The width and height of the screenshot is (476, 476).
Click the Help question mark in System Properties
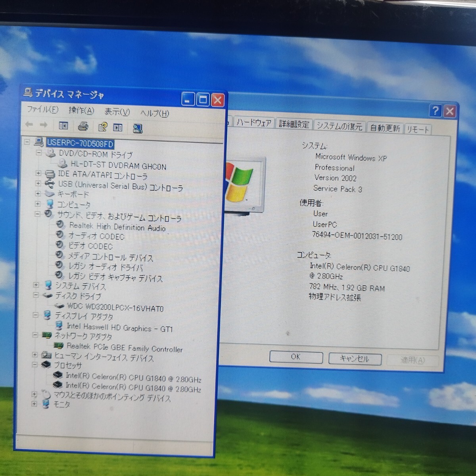point(435,111)
